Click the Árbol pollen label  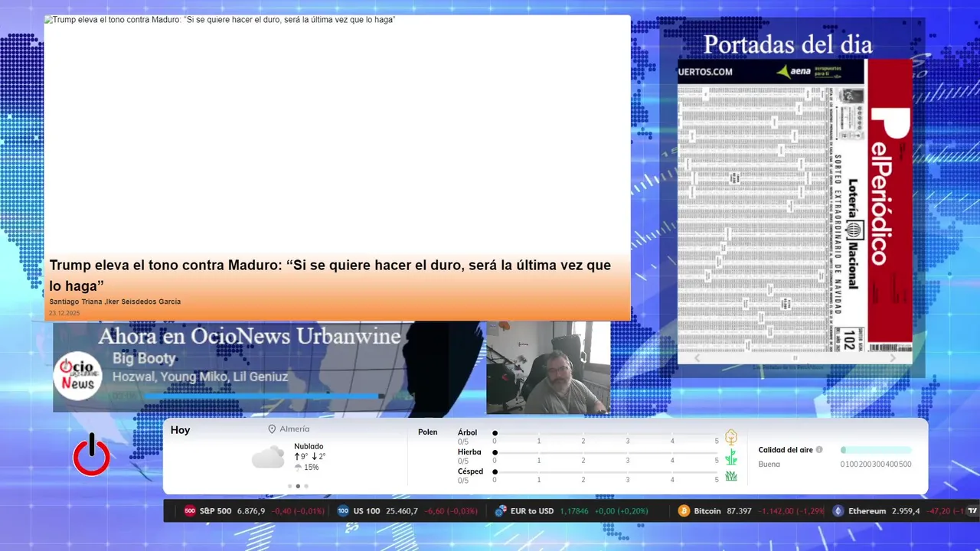(x=467, y=432)
